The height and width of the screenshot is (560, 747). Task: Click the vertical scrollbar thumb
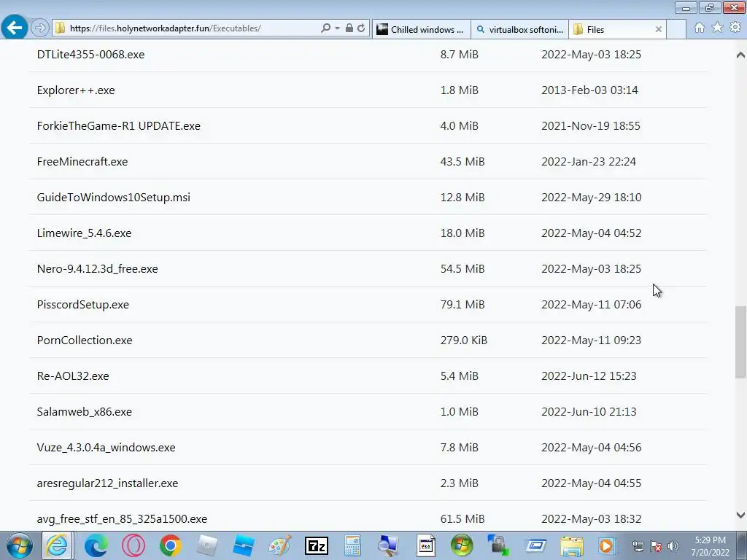(740, 342)
